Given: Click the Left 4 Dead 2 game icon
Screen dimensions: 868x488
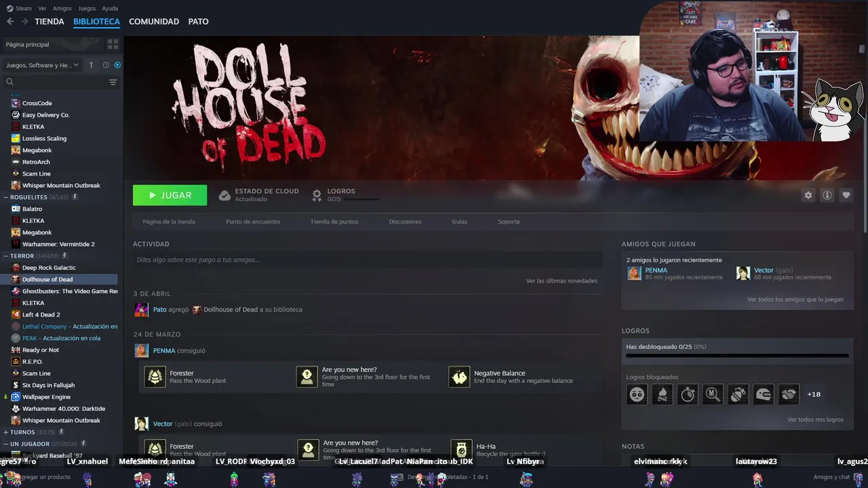Looking at the screenshot, I should 16,314.
